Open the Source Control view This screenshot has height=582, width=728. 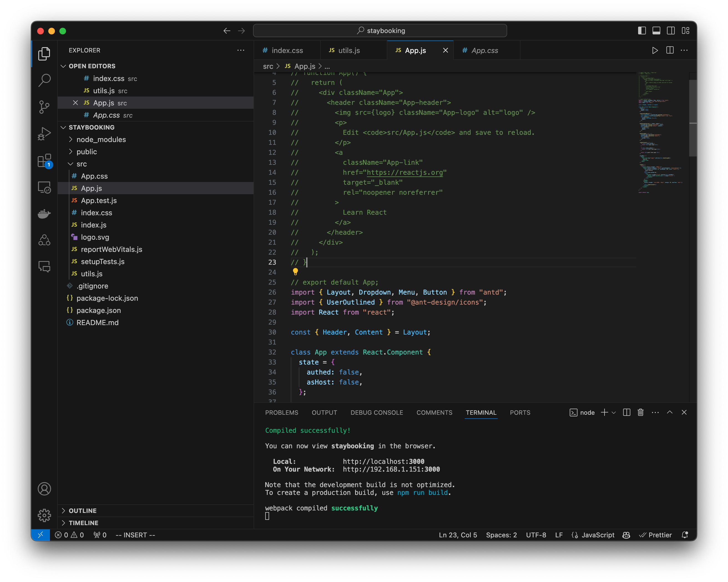[44, 107]
